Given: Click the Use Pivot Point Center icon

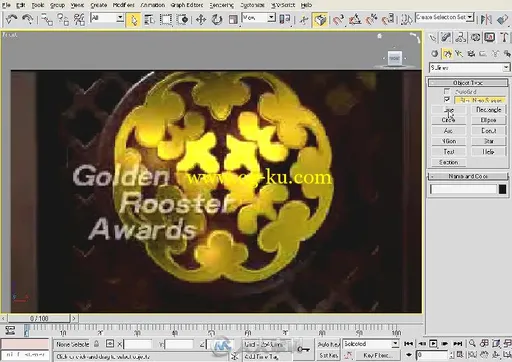Looking at the screenshot, I should (x=284, y=19).
